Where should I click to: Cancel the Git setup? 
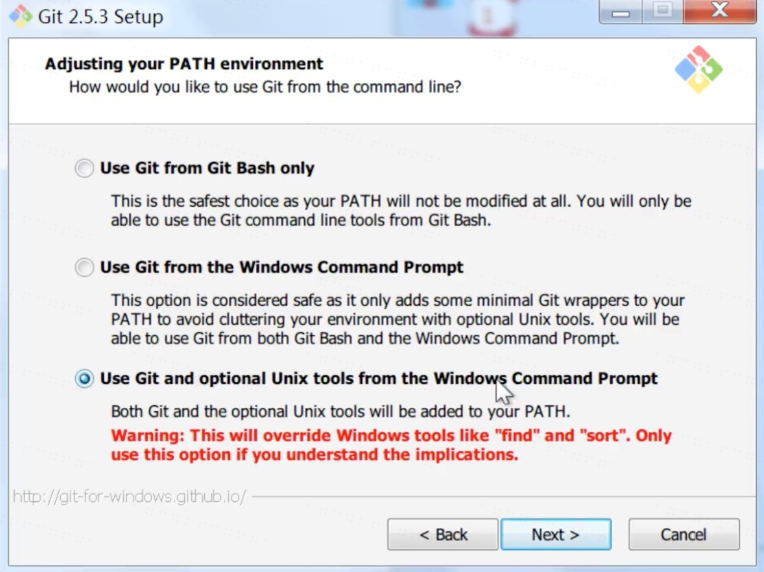684,534
